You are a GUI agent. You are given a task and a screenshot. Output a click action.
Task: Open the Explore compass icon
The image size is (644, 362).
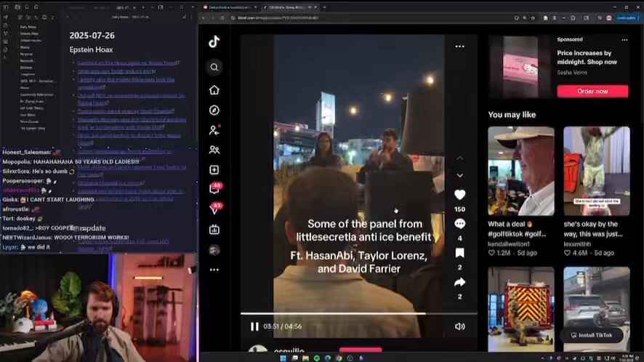coord(214,110)
